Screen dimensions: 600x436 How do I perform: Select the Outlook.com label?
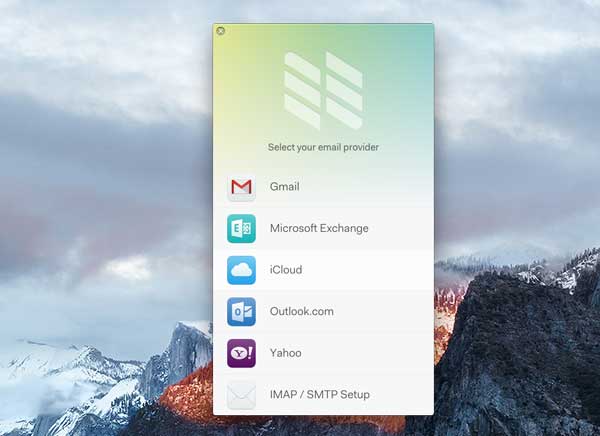pos(302,311)
